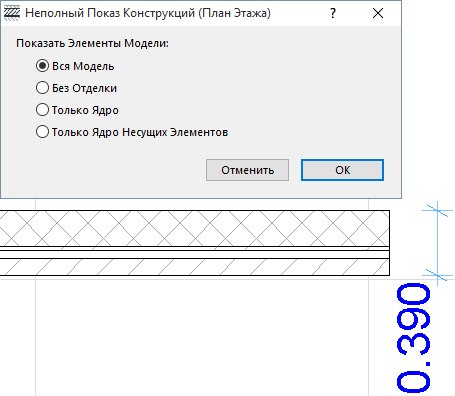Viewport: 455px width, 396px height.
Task: Select the blue dimension line
Action: [x=438, y=243]
